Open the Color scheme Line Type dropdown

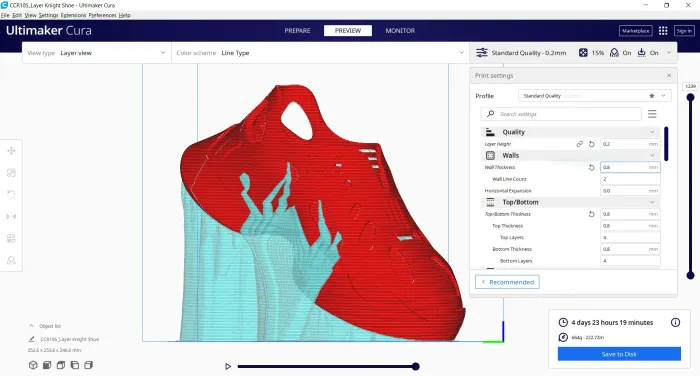coord(320,53)
